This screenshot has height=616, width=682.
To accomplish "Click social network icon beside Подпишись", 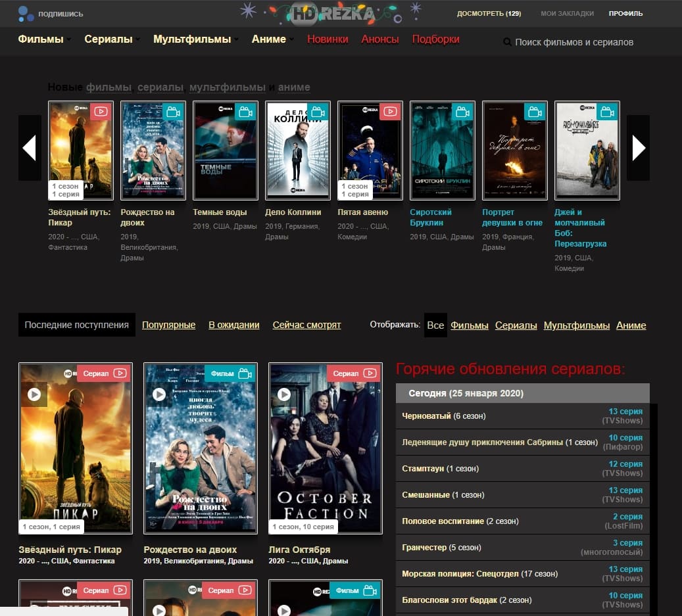I will (25, 13).
